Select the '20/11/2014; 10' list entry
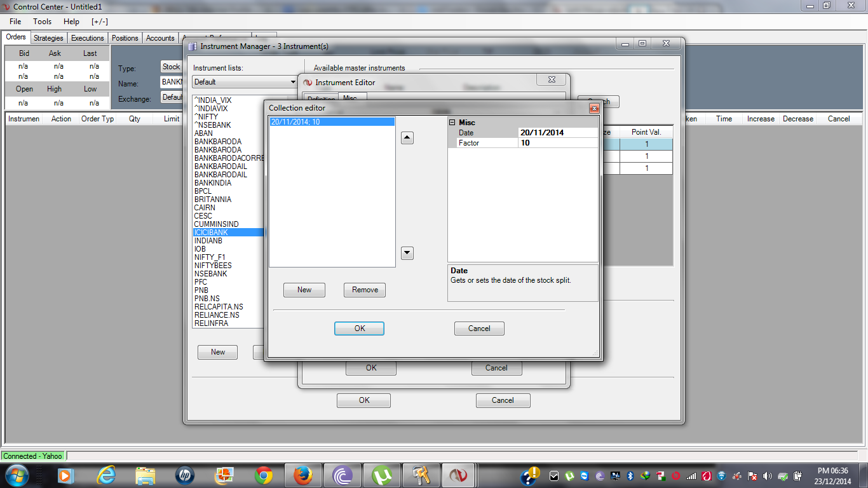The image size is (868, 488). [x=332, y=122]
